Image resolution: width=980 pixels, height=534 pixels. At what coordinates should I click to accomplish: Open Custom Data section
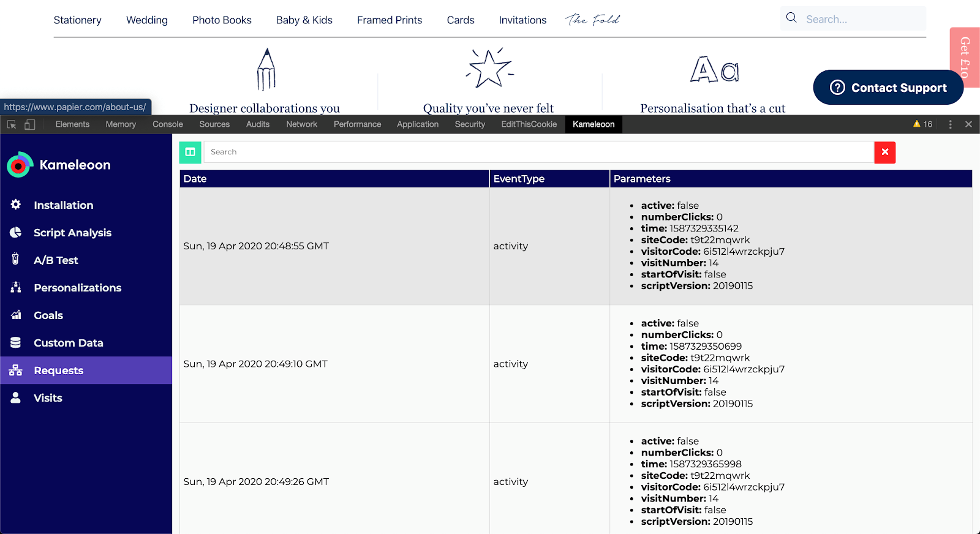(x=86, y=342)
